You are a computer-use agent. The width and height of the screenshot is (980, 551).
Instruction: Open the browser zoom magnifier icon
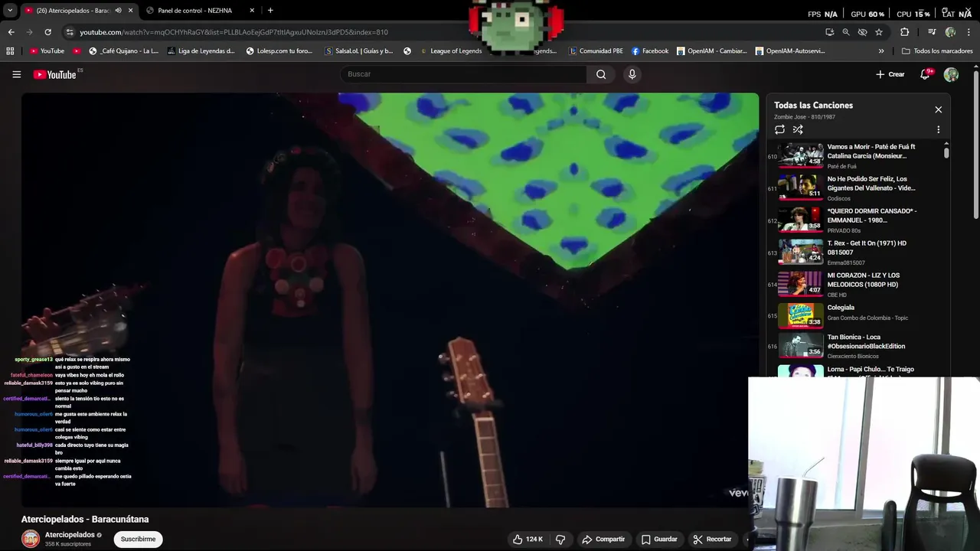[x=846, y=32]
